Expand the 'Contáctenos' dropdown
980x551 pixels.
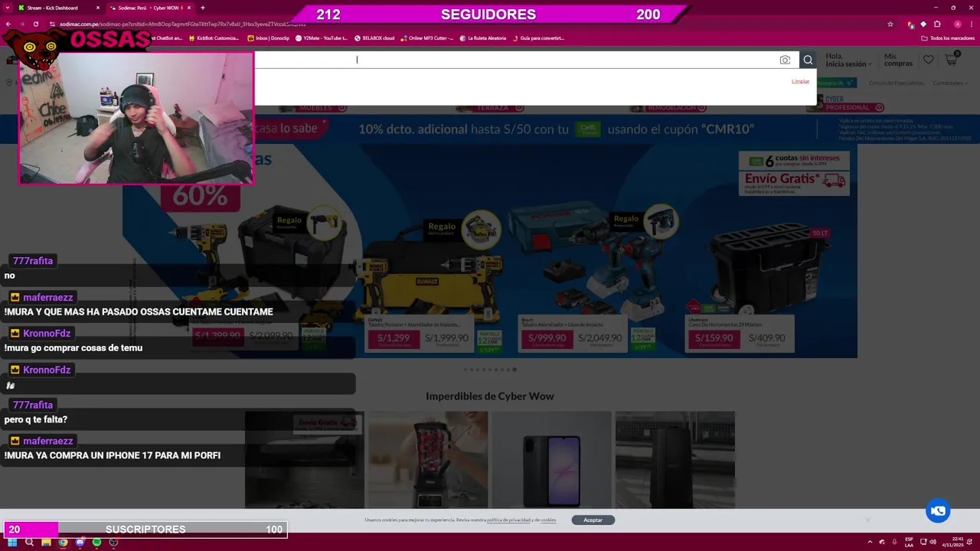(x=950, y=83)
